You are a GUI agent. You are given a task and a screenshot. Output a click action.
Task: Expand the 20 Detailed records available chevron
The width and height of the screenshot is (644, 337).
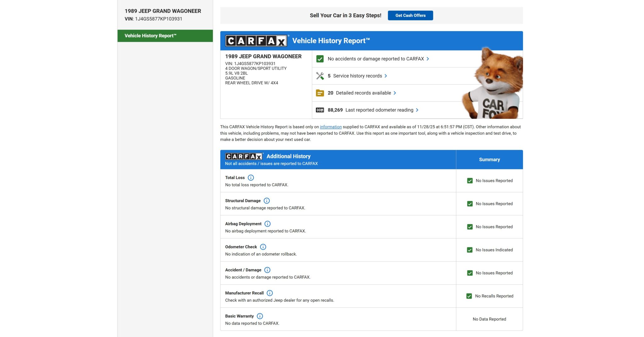(x=395, y=93)
